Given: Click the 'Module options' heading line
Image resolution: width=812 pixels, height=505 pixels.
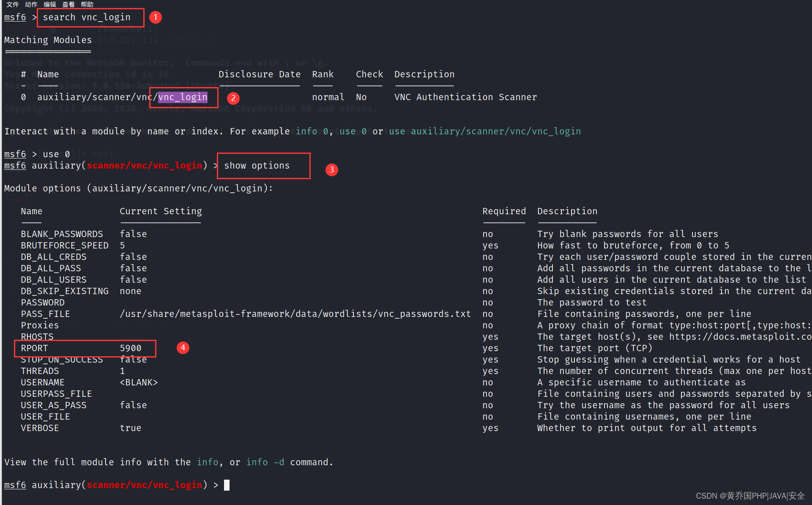Looking at the screenshot, I should coord(139,188).
